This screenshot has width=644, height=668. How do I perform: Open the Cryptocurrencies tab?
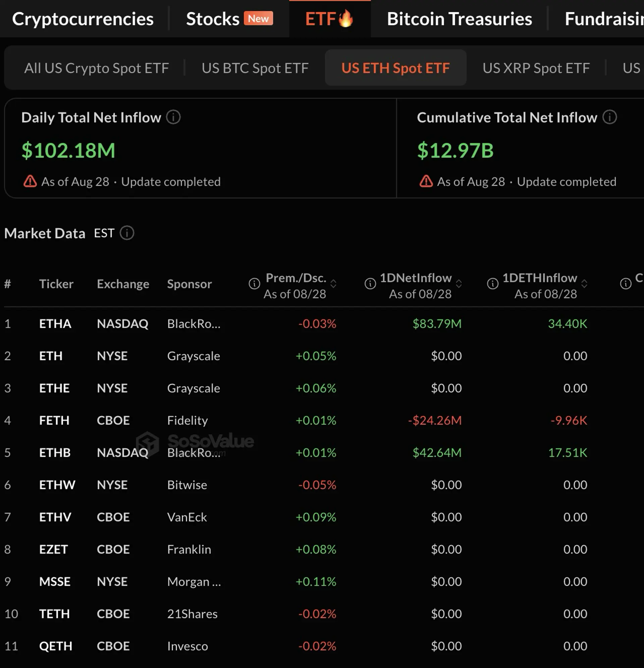[83, 19]
